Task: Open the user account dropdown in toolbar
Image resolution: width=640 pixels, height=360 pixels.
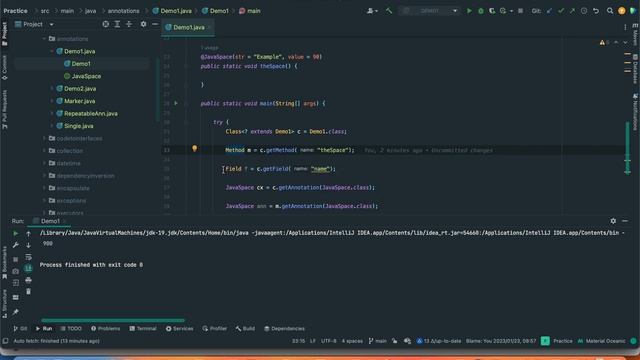Action: (372, 11)
